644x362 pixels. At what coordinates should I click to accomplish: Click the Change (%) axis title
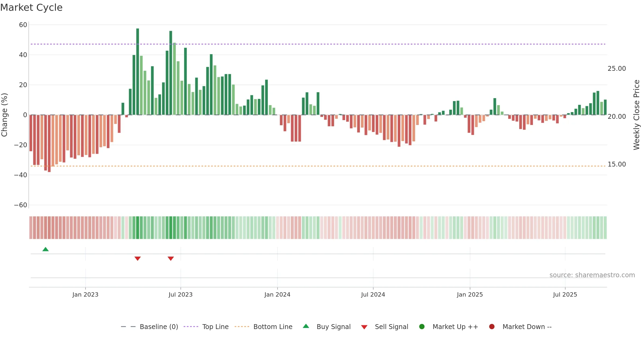[x=4, y=115]
